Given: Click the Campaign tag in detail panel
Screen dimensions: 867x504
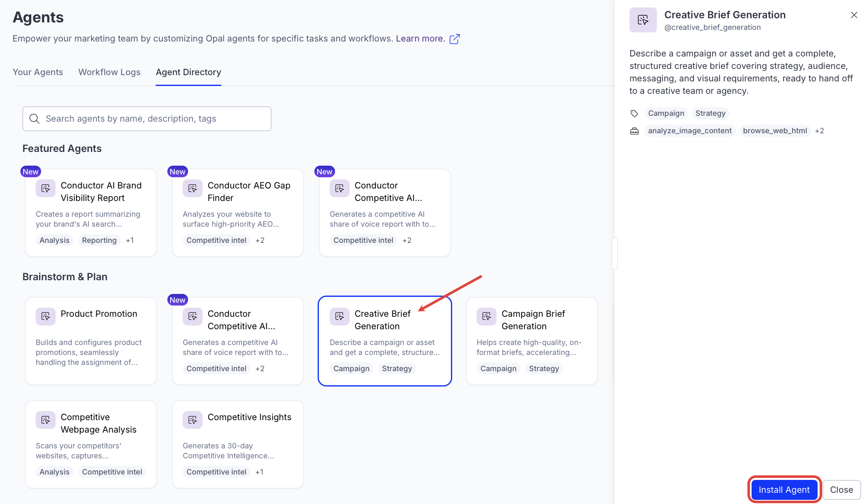Looking at the screenshot, I should [x=666, y=113].
